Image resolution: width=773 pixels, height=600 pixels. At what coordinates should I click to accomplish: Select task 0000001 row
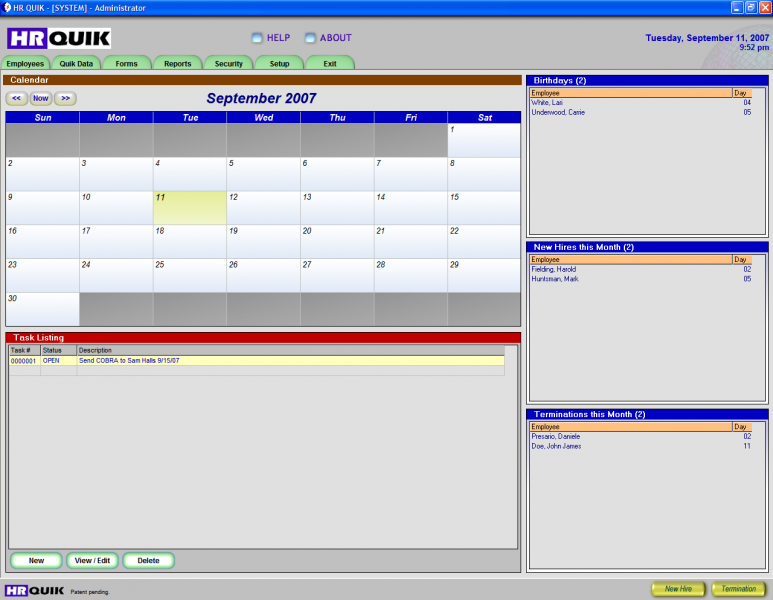(x=257, y=361)
